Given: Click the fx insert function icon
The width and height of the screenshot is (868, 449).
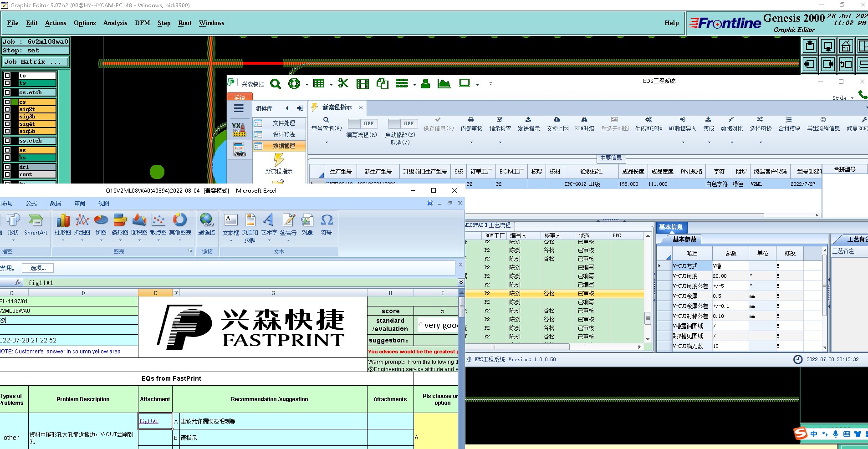Looking at the screenshot, I should pos(18,282).
